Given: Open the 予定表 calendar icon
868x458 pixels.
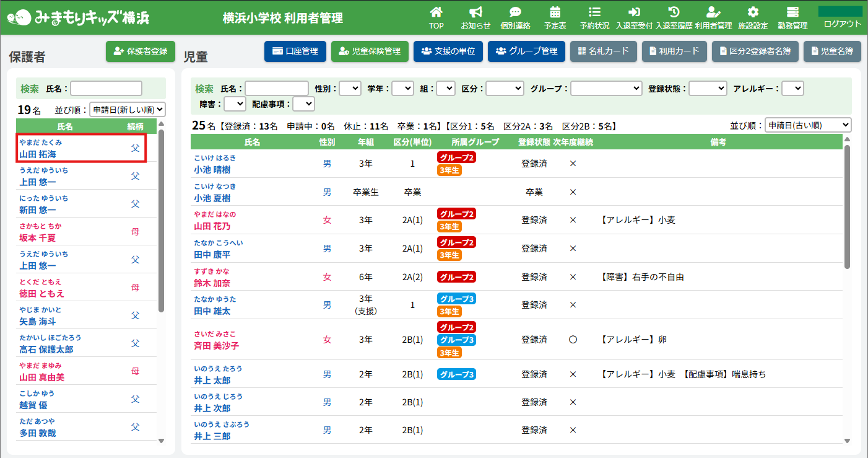Looking at the screenshot, I should pos(555,12).
